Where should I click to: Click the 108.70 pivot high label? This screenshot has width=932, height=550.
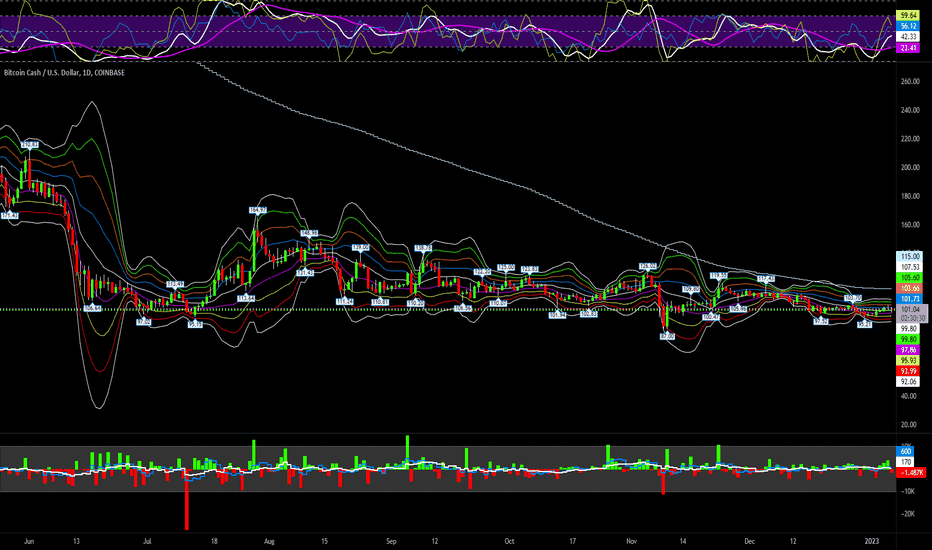point(853,297)
